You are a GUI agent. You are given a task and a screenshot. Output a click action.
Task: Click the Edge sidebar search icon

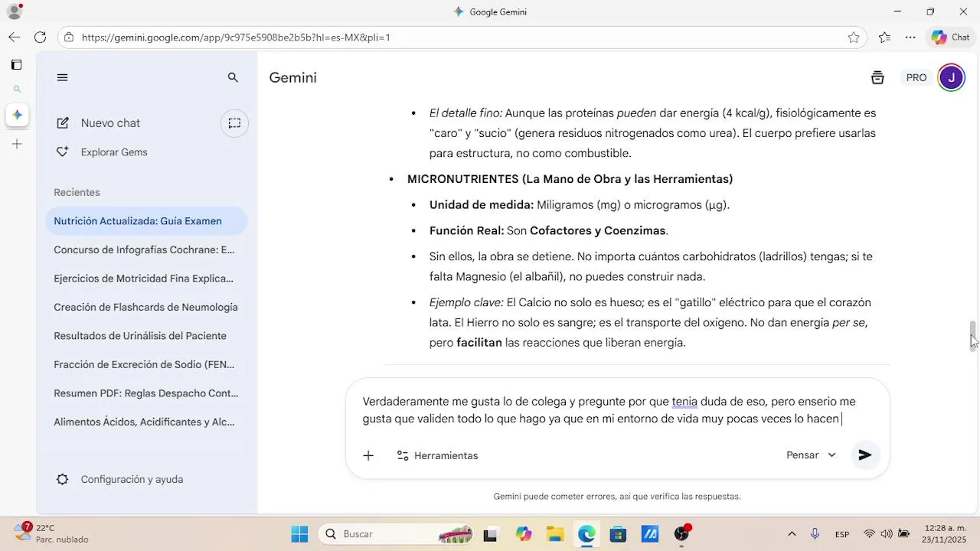16,90
